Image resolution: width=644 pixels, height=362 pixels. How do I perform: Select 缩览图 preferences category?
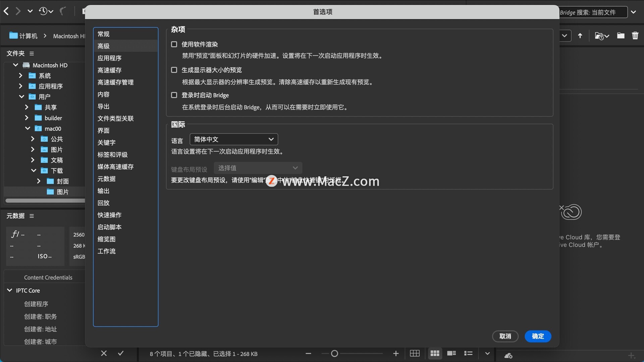[x=125, y=239]
